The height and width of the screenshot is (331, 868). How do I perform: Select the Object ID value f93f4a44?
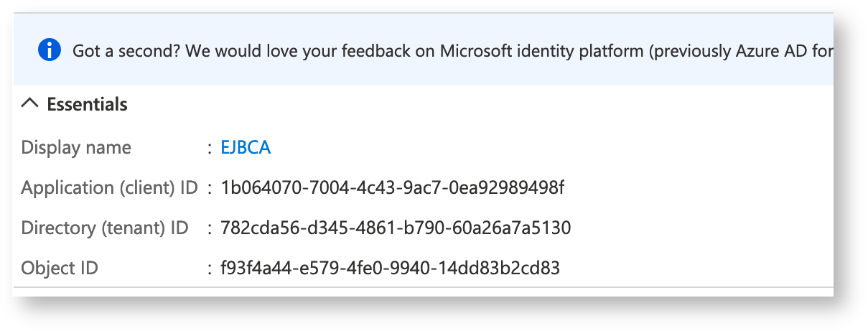390,269
